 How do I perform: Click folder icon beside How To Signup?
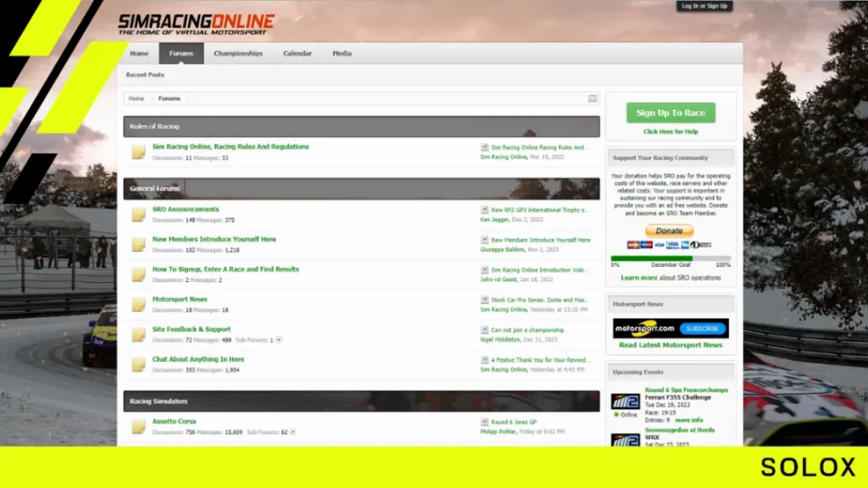click(138, 274)
